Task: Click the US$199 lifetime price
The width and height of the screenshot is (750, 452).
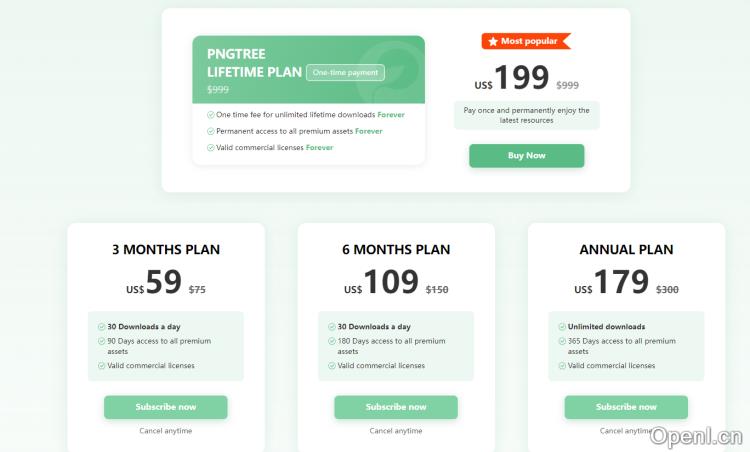Action: pos(512,79)
